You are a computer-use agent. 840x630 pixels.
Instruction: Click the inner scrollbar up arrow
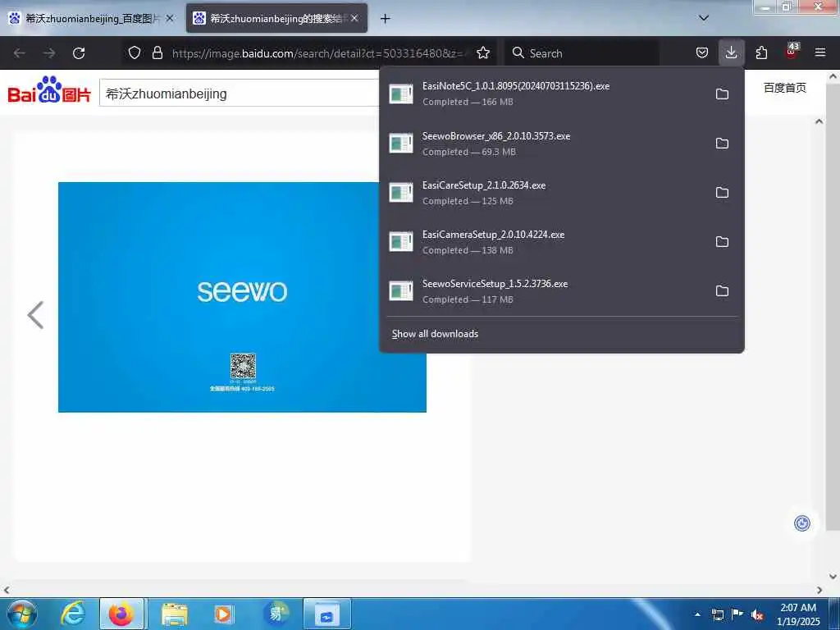(819, 121)
